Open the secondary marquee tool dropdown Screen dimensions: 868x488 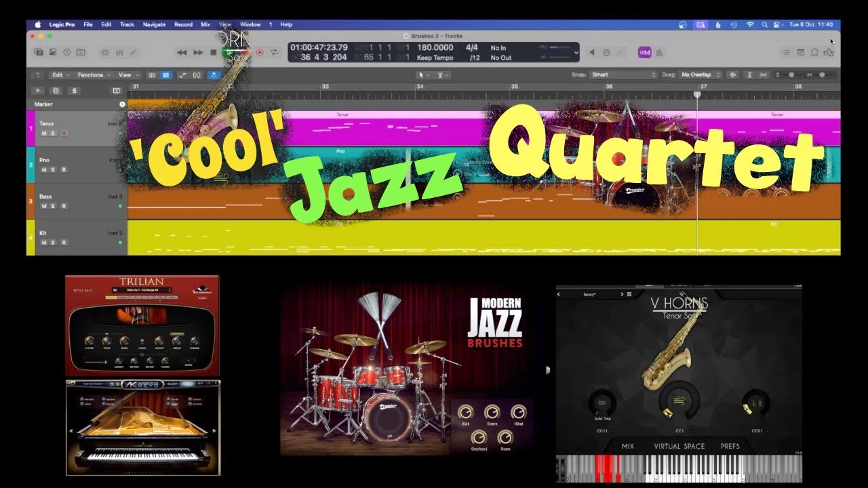tap(443, 75)
